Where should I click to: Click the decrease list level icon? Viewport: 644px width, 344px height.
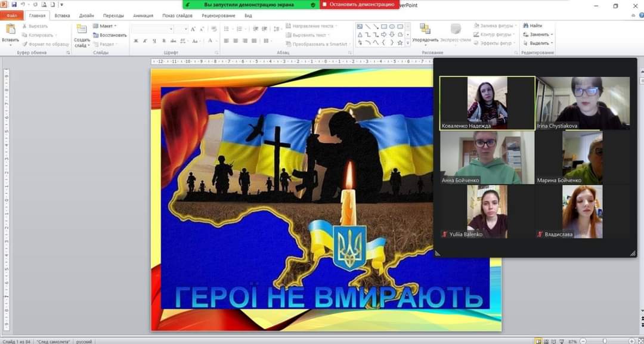[x=255, y=29]
